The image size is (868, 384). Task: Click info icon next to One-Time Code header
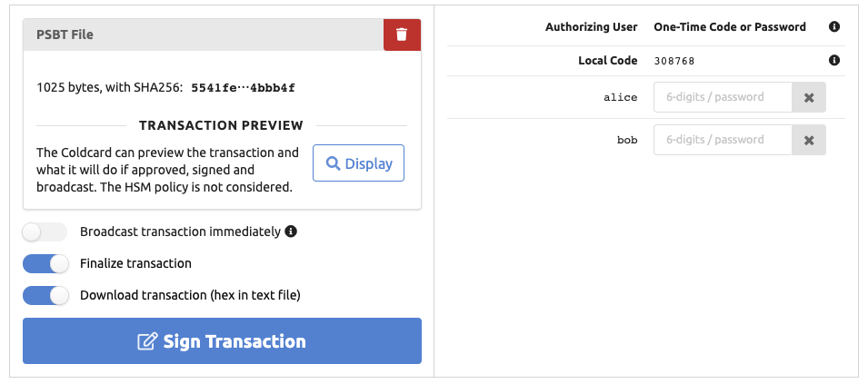(834, 26)
